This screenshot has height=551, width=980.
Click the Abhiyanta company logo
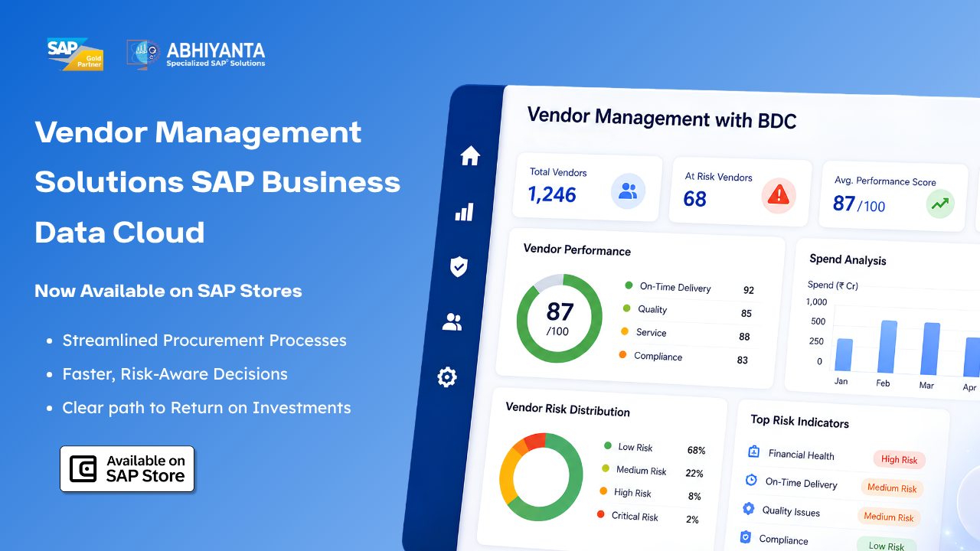(196, 54)
